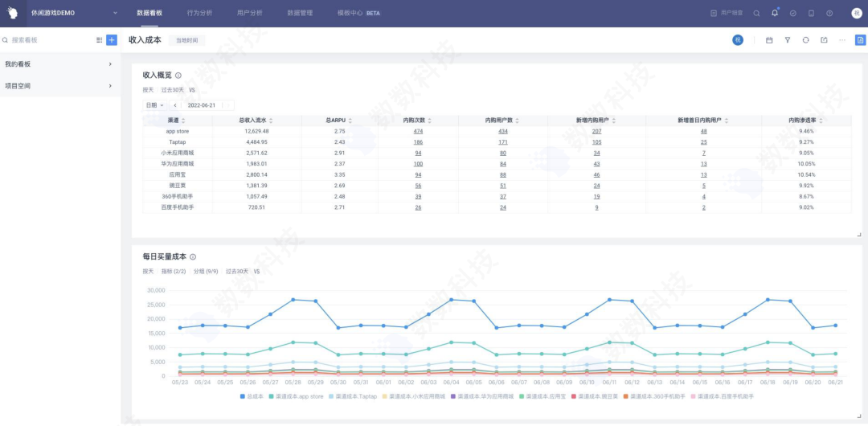
Task: Sort table by 新增首日内购用户 column
Action: click(727, 121)
